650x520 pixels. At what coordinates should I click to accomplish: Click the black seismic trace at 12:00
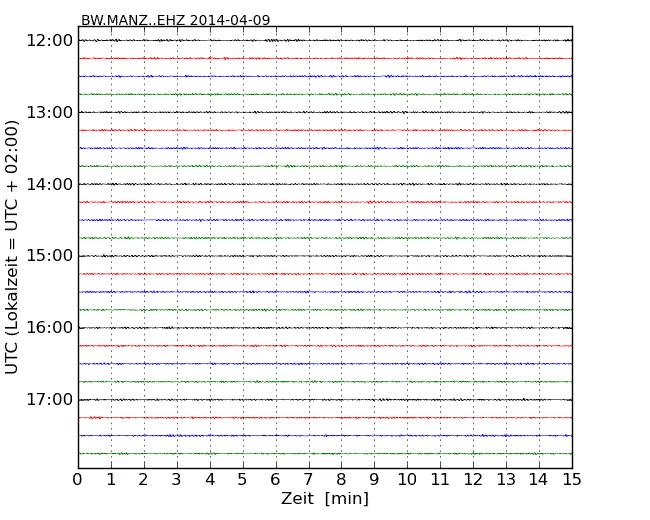tap(325, 40)
